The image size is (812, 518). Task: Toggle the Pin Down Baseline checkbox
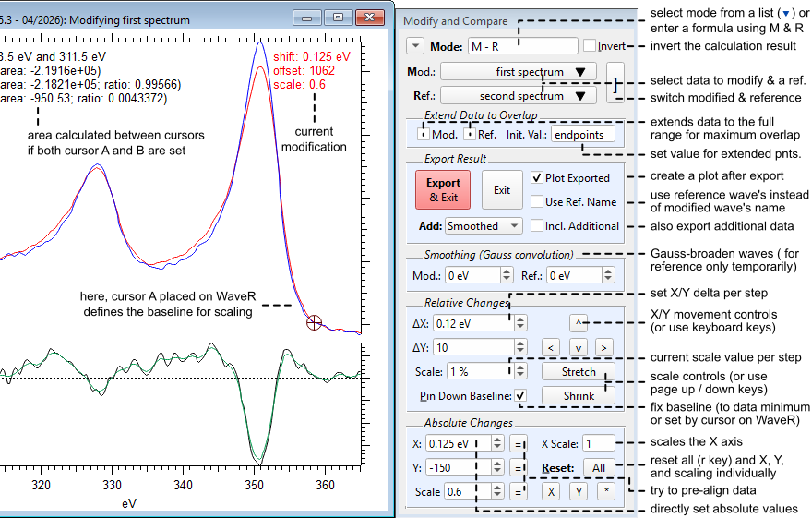coord(521,396)
